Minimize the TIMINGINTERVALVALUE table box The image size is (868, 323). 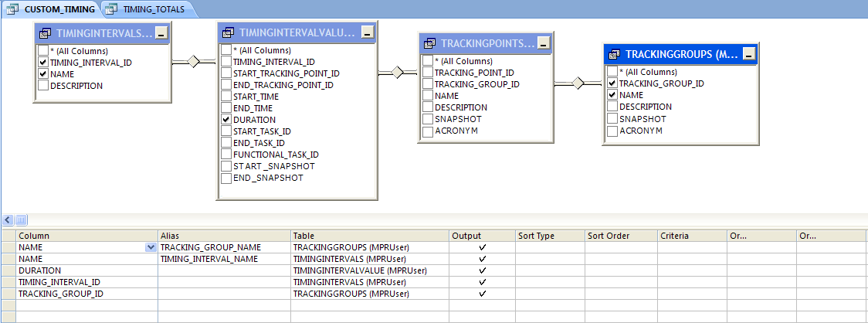(367, 32)
